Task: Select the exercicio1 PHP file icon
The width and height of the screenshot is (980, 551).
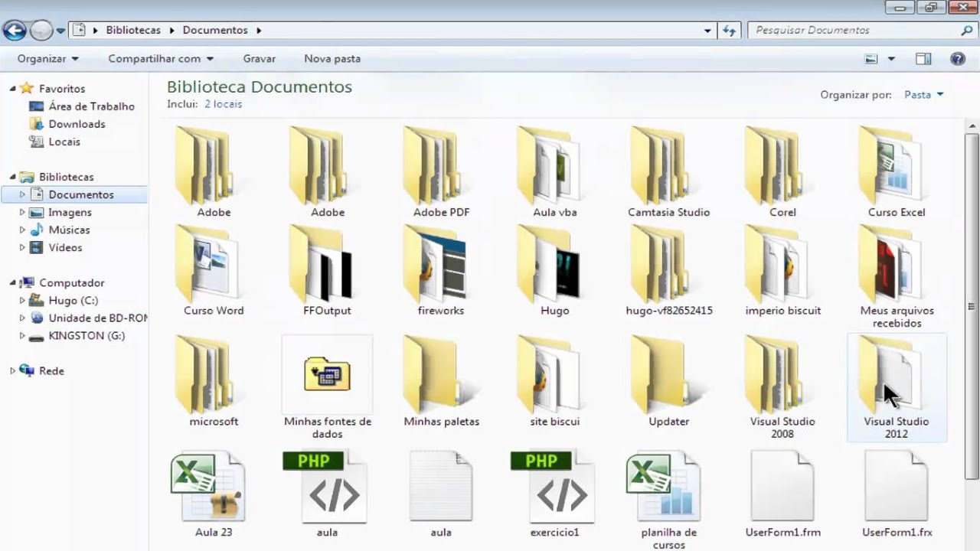Action: (552, 487)
